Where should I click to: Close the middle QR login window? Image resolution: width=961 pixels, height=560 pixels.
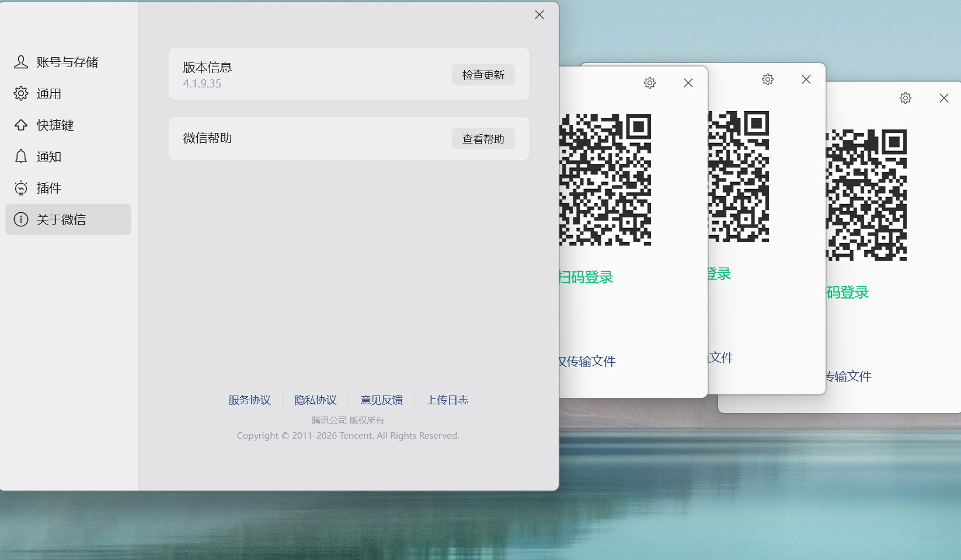(806, 79)
